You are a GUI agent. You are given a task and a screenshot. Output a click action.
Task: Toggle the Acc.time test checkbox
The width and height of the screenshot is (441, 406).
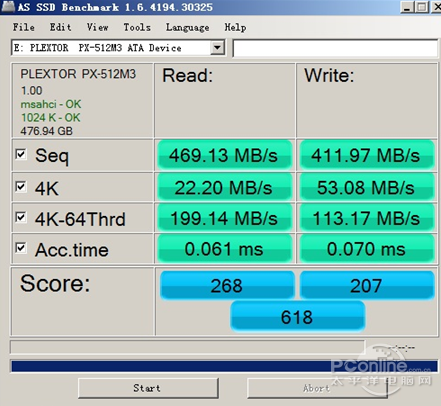pyautogui.click(x=21, y=248)
